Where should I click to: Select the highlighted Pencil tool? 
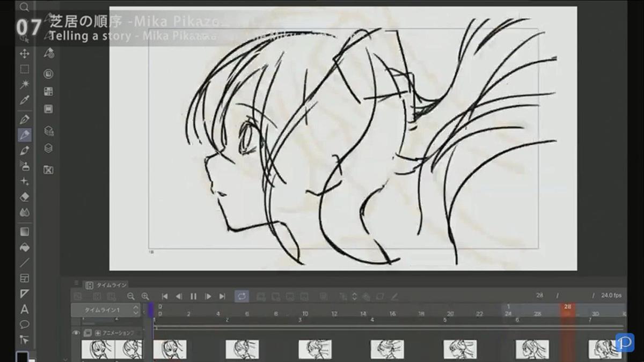point(24,135)
